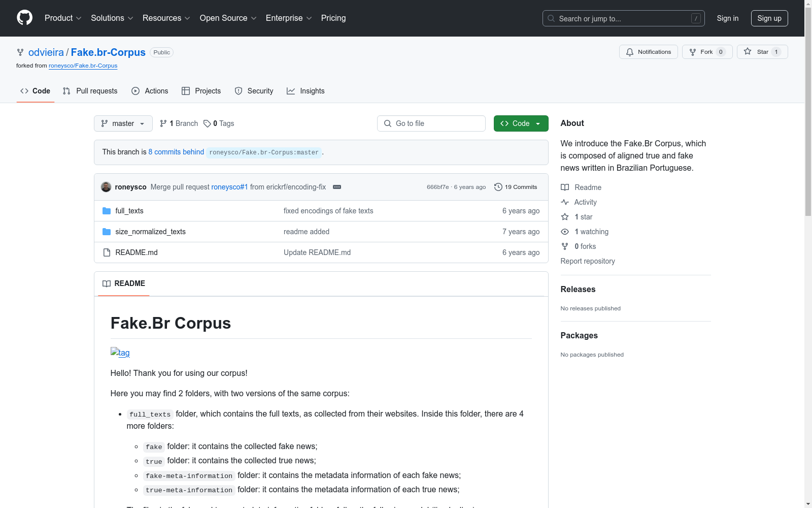Open the size_normalized_texts folder
Image resolution: width=812 pixels, height=508 pixels.
pyautogui.click(x=151, y=232)
